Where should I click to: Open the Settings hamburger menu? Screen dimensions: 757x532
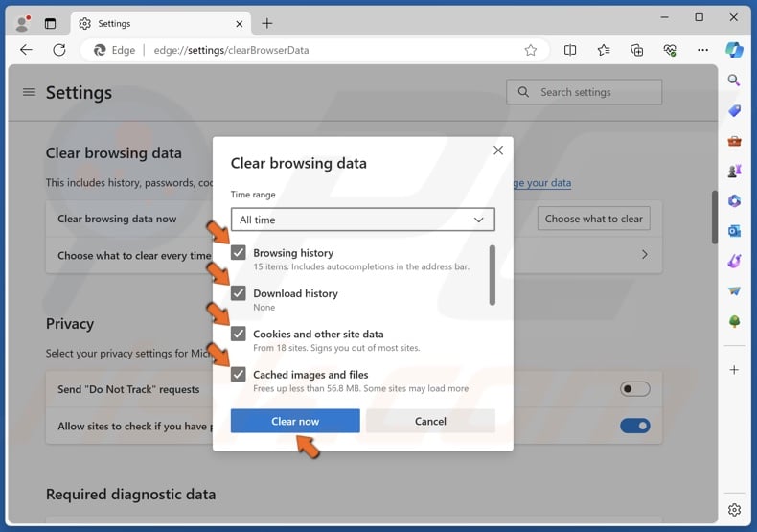click(29, 92)
